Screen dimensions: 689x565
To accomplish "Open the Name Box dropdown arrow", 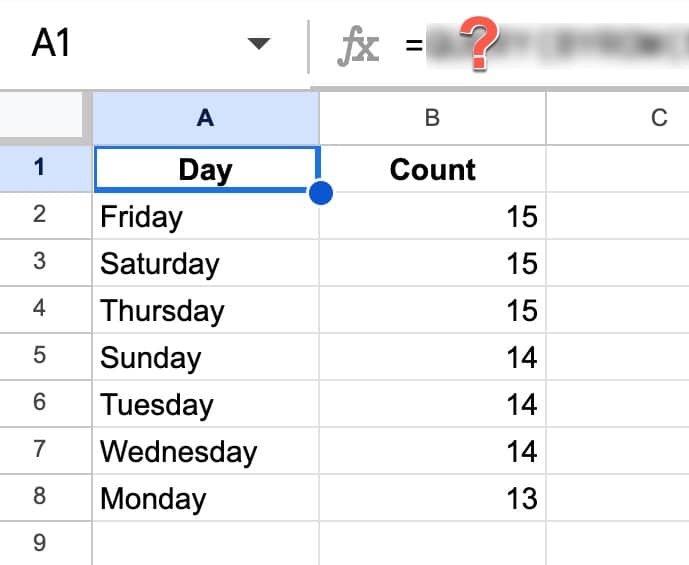I will [258, 43].
